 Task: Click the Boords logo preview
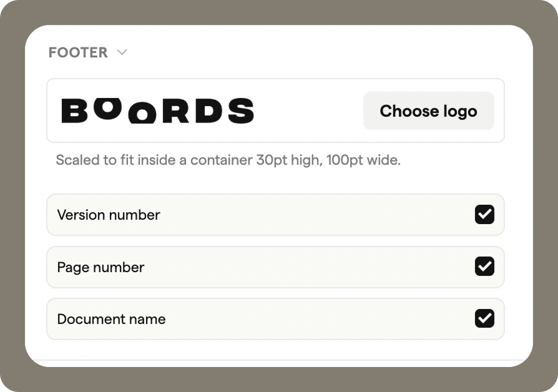pyautogui.click(x=157, y=110)
